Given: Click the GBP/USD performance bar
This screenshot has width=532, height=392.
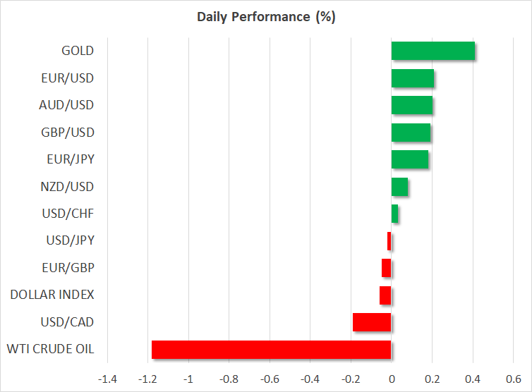Looking at the screenshot, I should coord(411,133).
